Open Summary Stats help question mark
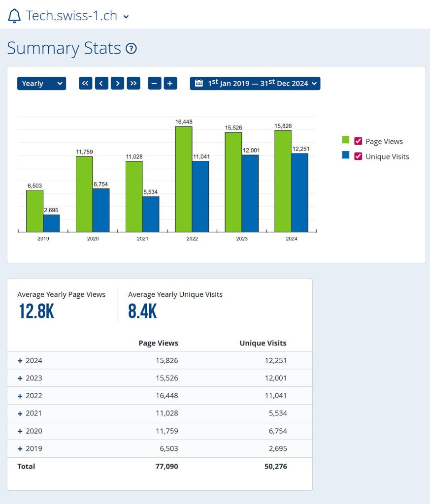 [131, 49]
